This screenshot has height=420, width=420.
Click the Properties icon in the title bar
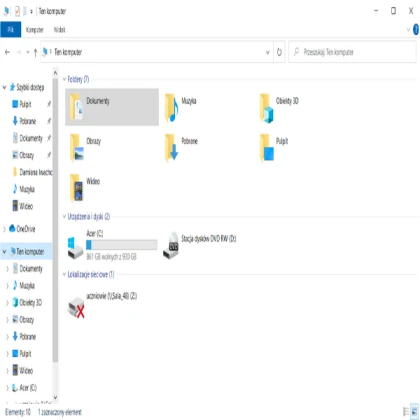point(17,11)
